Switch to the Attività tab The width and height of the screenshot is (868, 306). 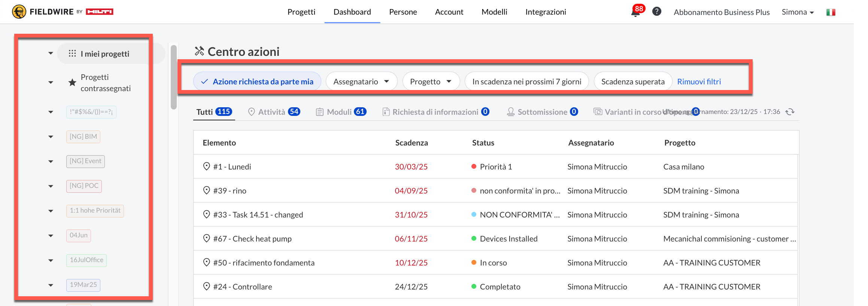[274, 112]
